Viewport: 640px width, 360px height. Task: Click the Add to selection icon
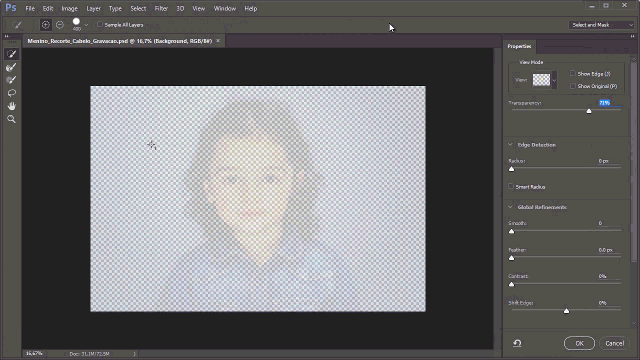46,25
